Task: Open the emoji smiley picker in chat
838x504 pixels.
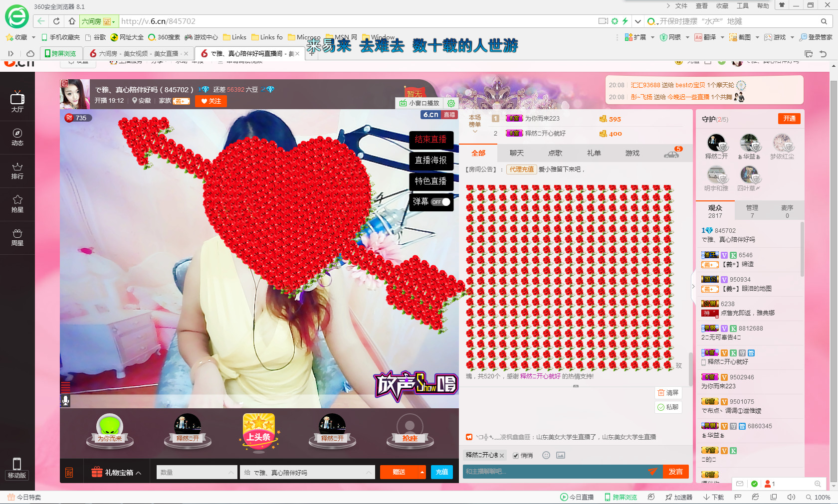Action: [x=546, y=455]
